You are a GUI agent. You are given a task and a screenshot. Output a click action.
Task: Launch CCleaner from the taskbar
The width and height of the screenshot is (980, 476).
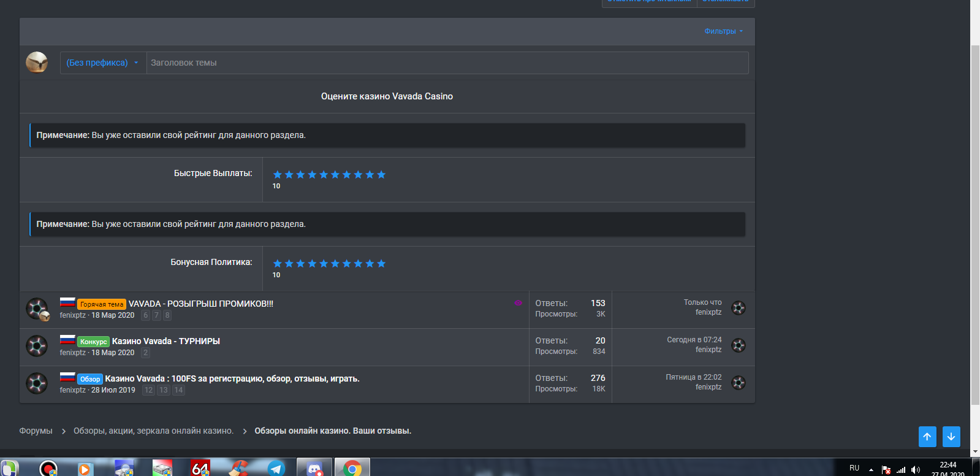click(x=238, y=469)
